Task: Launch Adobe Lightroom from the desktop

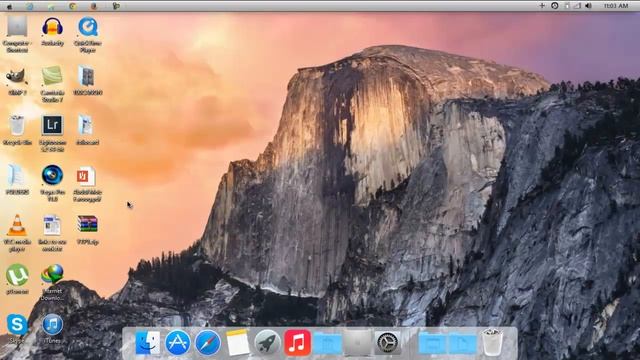Action: tap(52, 125)
